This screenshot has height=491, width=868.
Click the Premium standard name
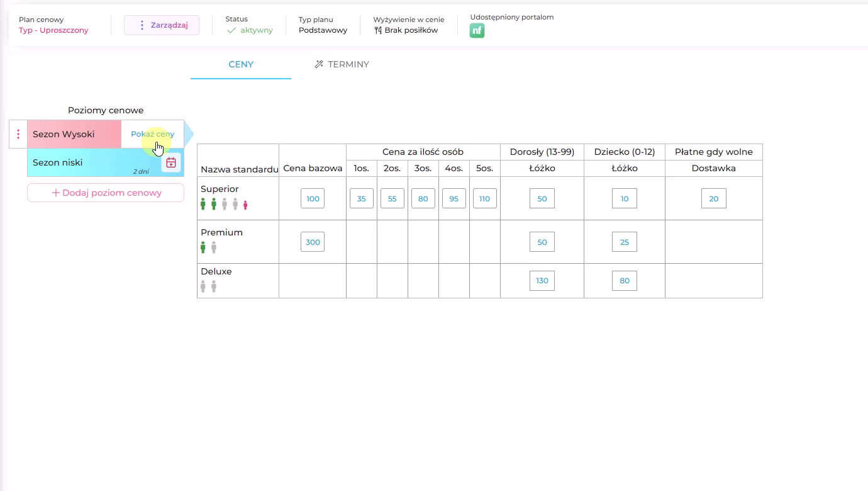click(221, 232)
